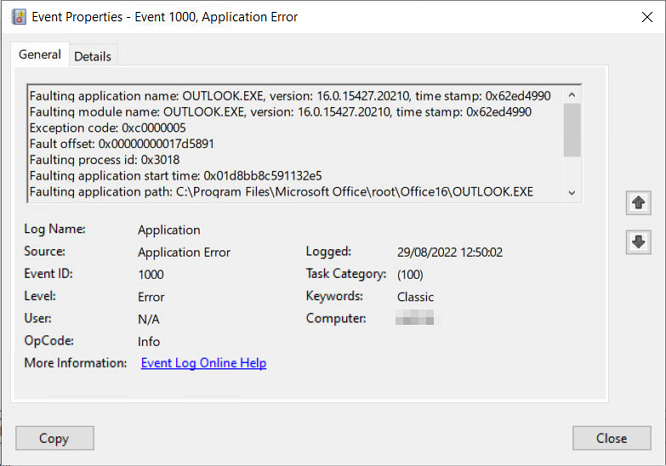
Task: Click the blurred Computer name value
Action: 415,318
